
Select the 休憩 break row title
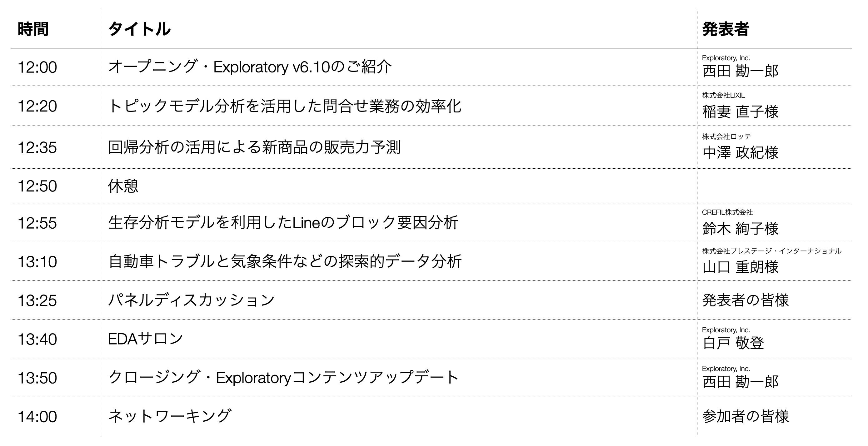pyautogui.click(x=123, y=186)
